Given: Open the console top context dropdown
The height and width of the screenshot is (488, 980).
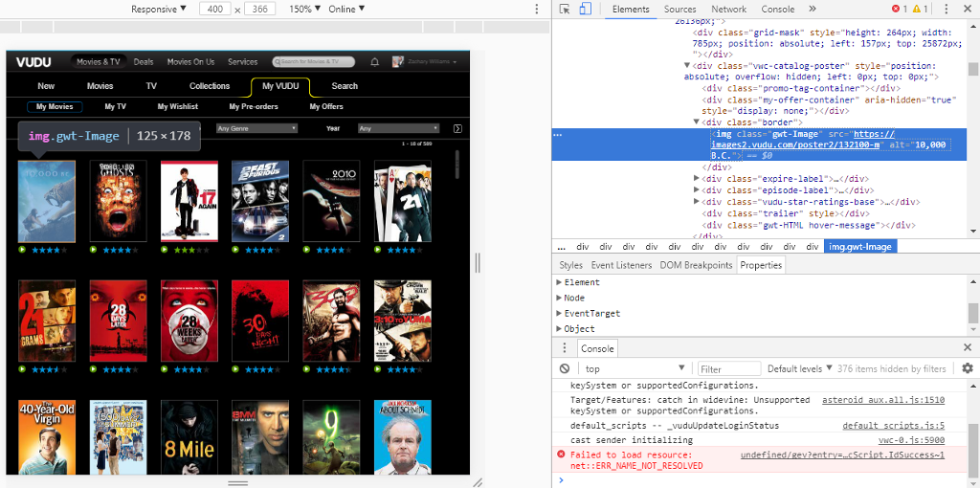Looking at the screenshot, I should 635,368.
